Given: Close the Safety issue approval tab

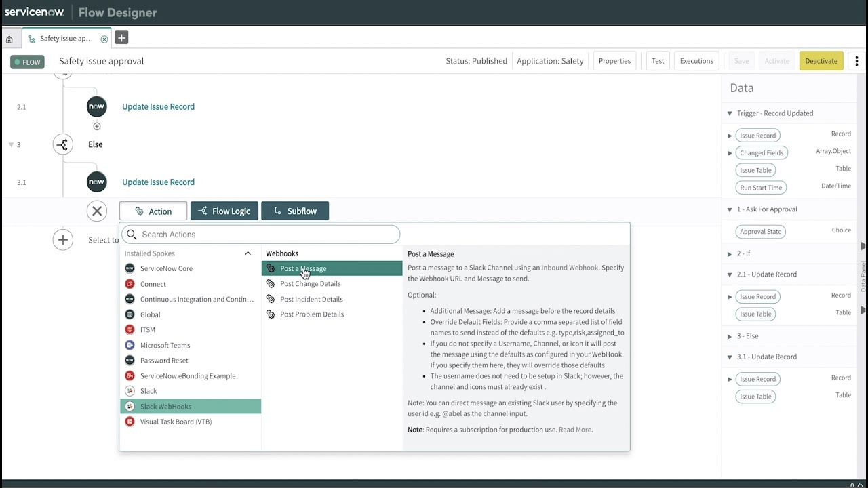Looking at the screenshot, I should 104,39.
